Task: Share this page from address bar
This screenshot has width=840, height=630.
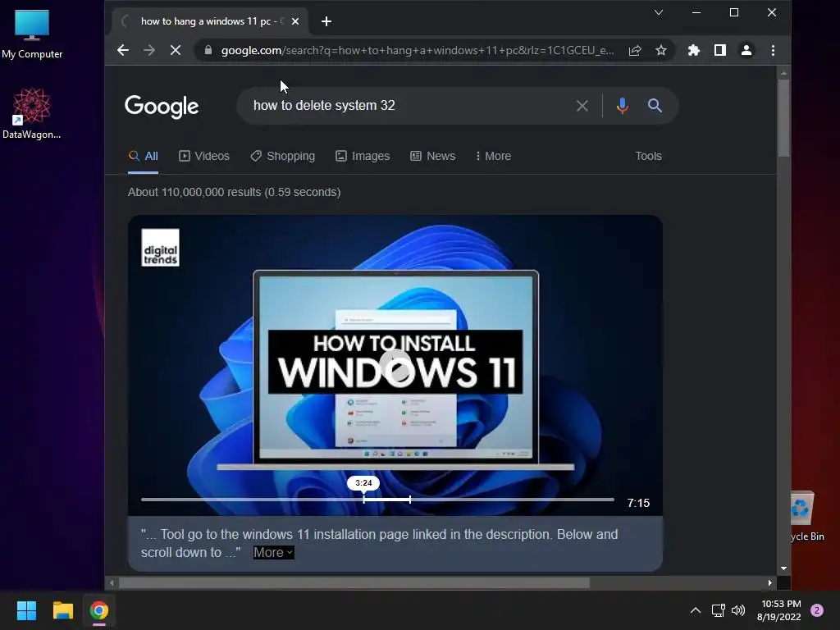Action: [635, 50]
